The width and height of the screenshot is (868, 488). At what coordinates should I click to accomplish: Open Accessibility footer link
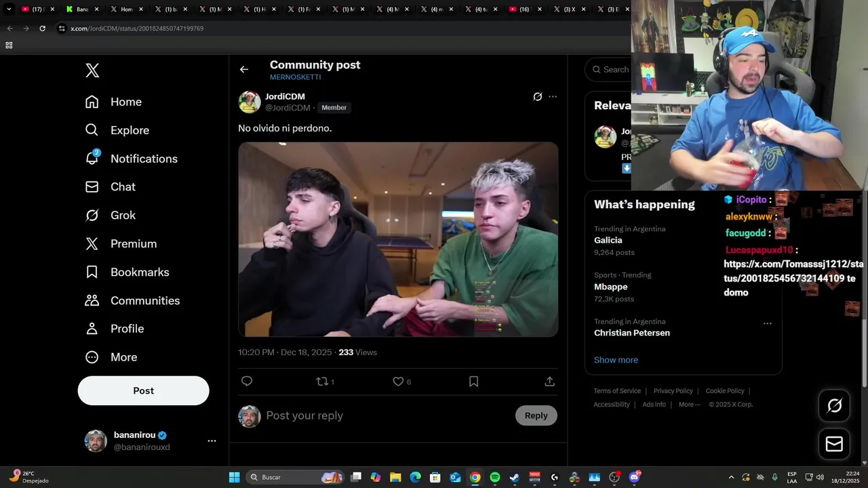click(x=612, y=405)
